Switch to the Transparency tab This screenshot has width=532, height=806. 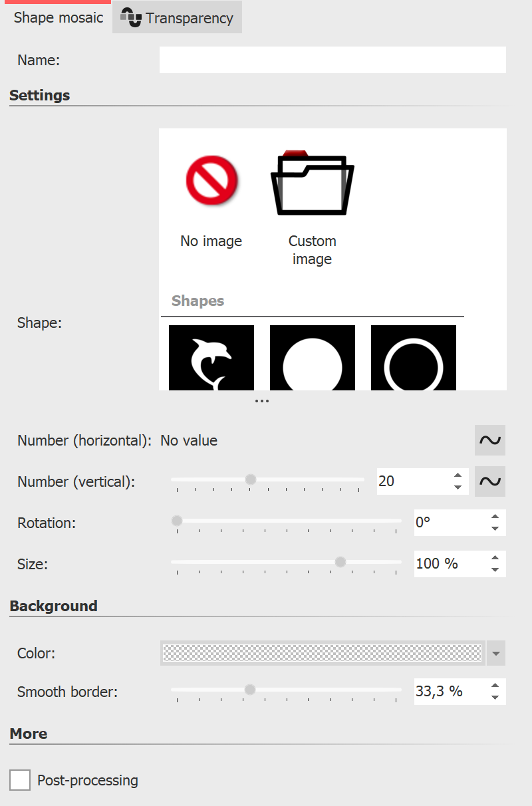click(186, 17)
